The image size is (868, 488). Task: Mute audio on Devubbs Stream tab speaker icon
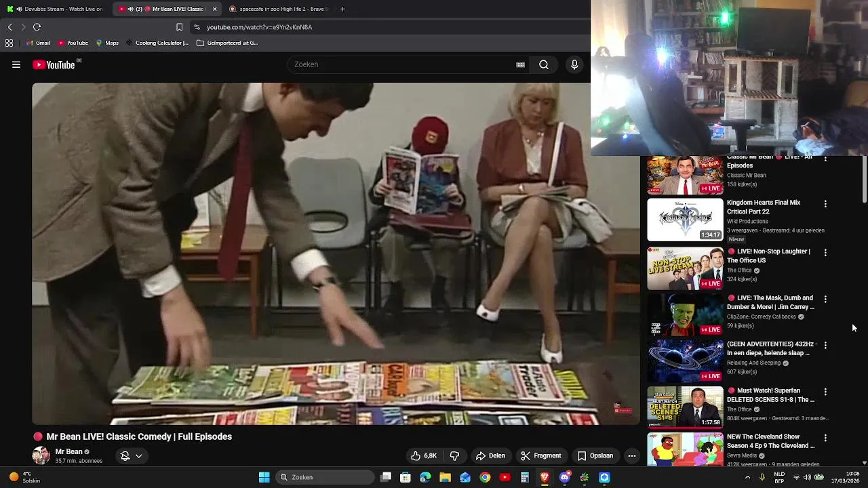(18, 9)
